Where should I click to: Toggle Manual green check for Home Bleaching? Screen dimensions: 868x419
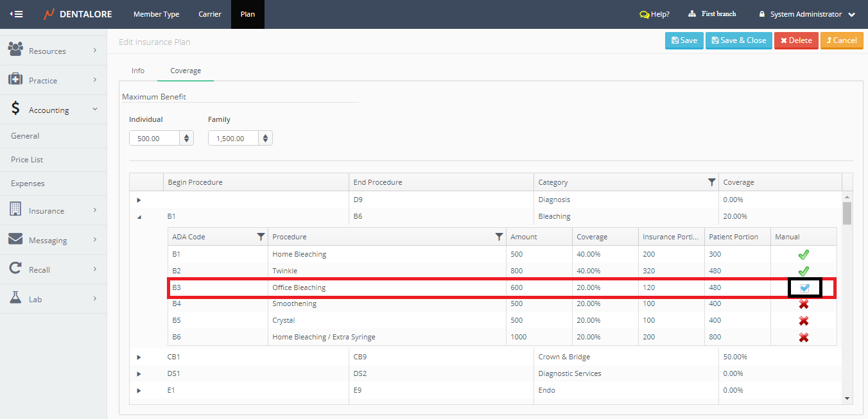803,255
